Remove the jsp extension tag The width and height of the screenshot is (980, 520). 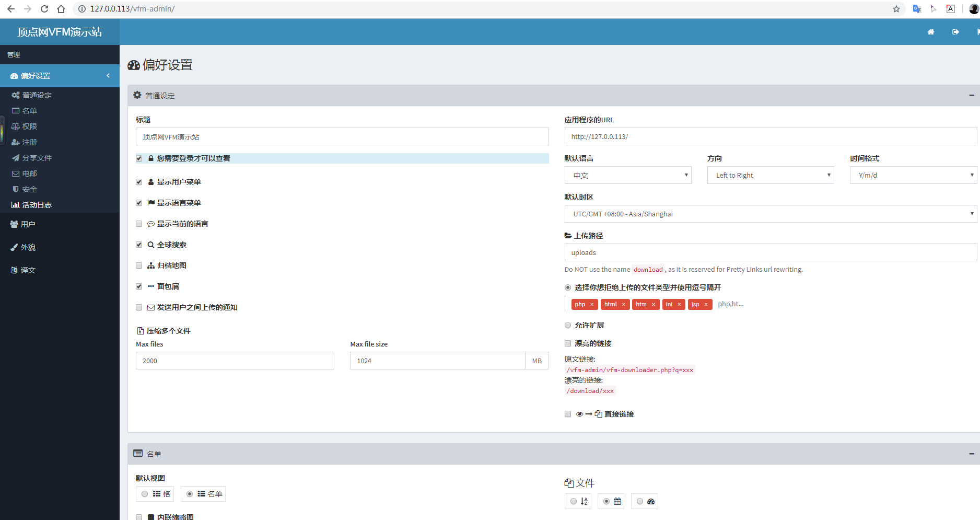pyautogui.click(x=706, y=305)
